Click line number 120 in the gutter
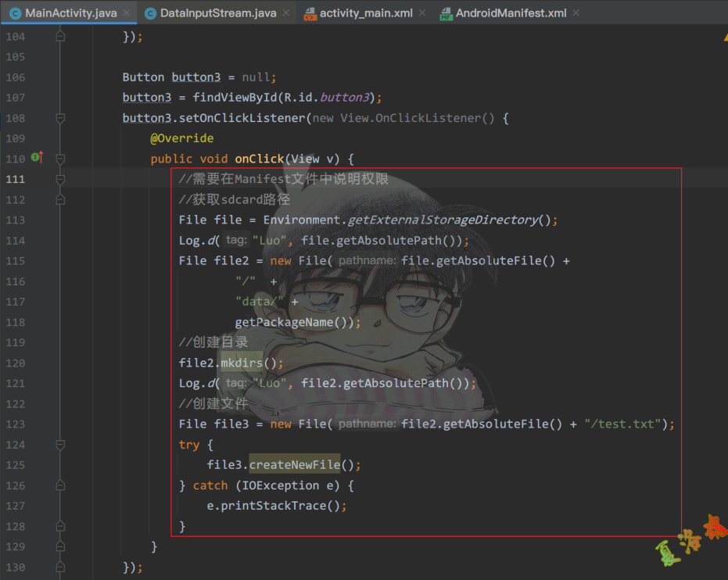 pos(15,363)
